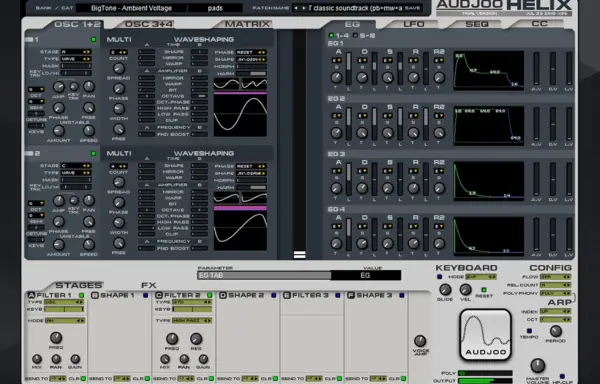Viewport: 600px width, 384px height.
Task: Click the Save patch button
Action: coord(412,8)
